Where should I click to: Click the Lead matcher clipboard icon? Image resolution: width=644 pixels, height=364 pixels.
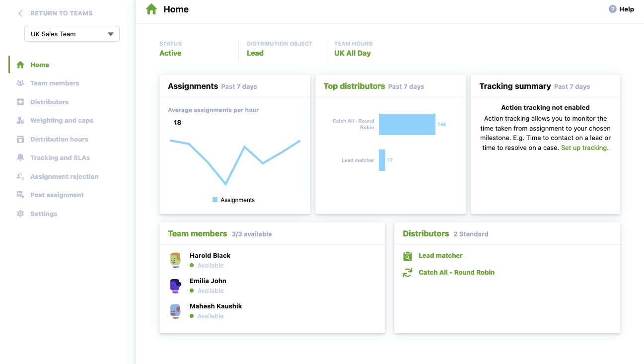click(x=408, y=256)
